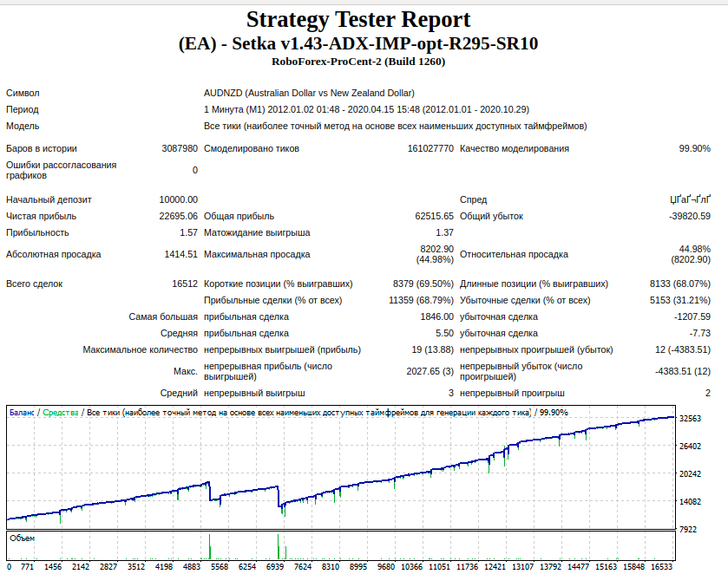Image resolution: width=728 pixels, height=574 pixels.
Task: Click modeling quality value 99.90% in table
Action: pos(694,148)
